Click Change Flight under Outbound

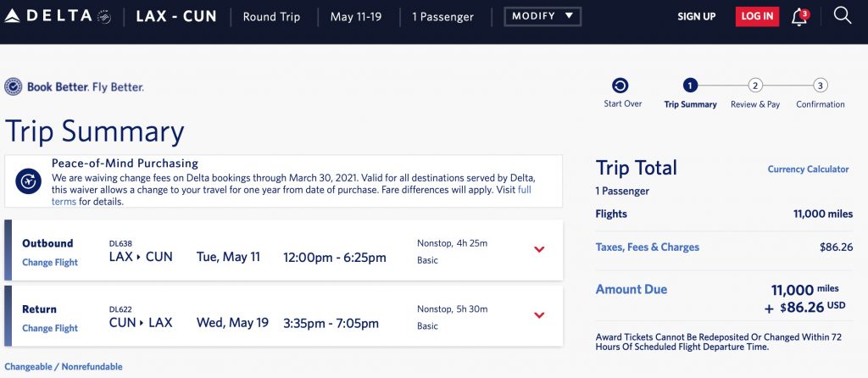[x=50, y=263]
